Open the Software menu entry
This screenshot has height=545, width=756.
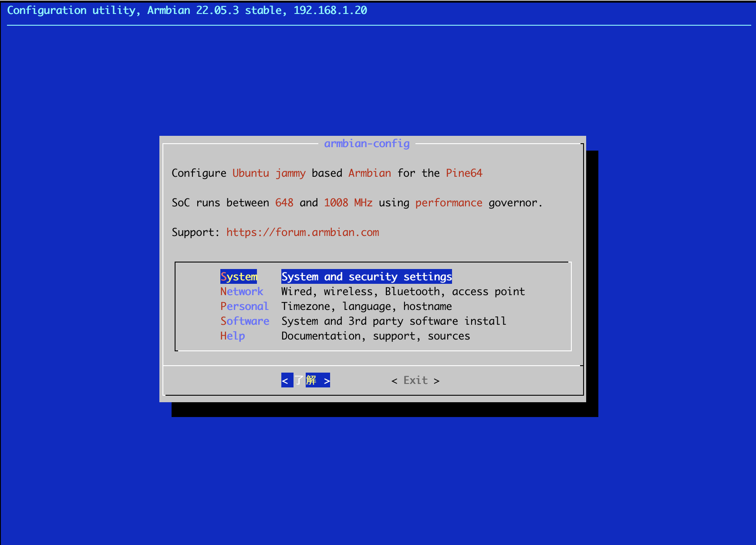point(245,321)
